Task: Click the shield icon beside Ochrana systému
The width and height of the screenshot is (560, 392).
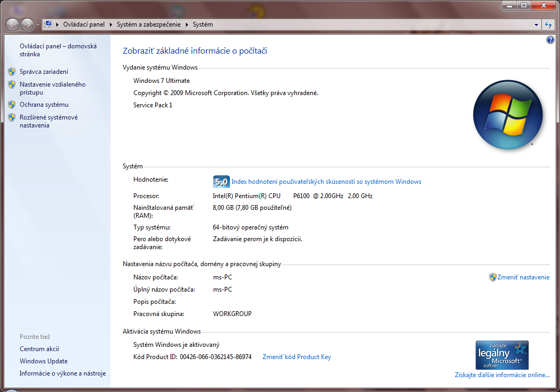Action: click(12, 105)
